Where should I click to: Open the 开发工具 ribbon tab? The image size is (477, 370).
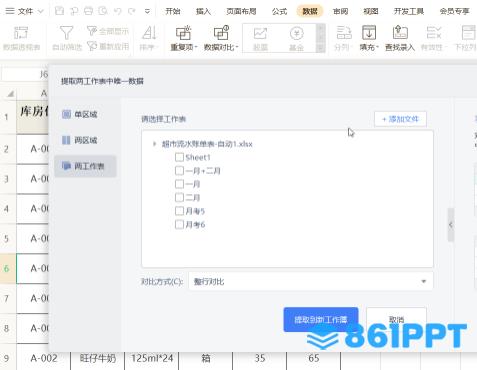(409, 11)
